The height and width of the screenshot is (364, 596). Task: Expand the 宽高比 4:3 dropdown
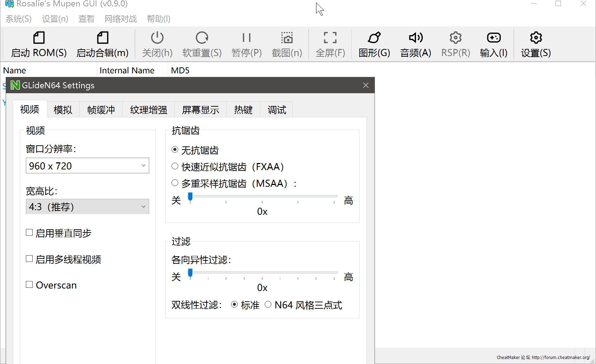coord(88,206)
